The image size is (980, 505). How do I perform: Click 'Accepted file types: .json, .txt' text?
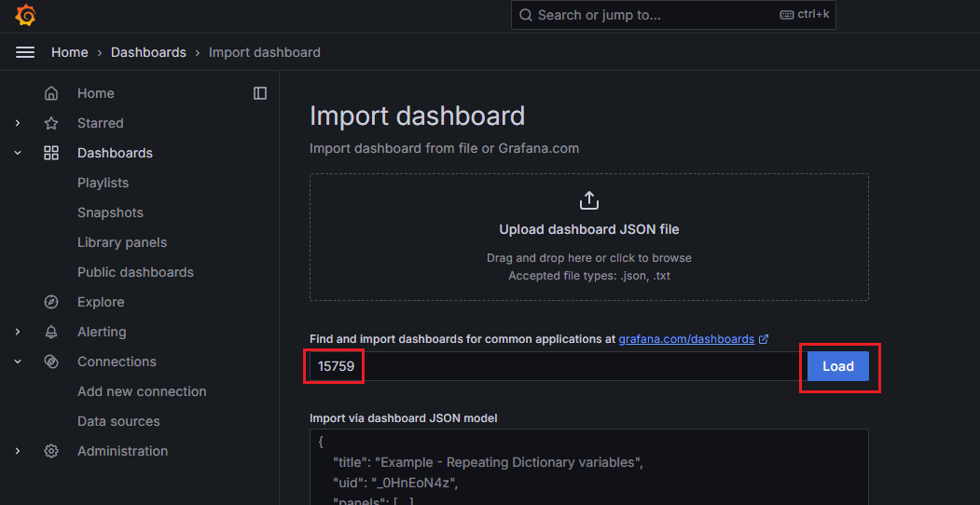(x=589, y=275)
